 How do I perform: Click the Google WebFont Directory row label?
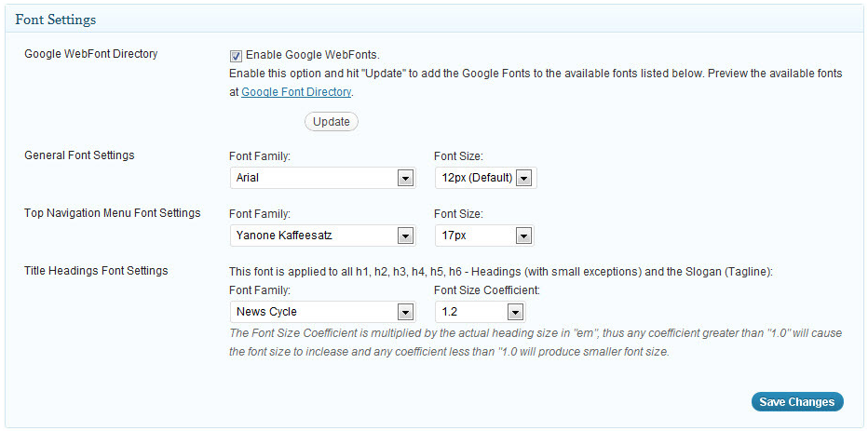(x=91, y=54)
